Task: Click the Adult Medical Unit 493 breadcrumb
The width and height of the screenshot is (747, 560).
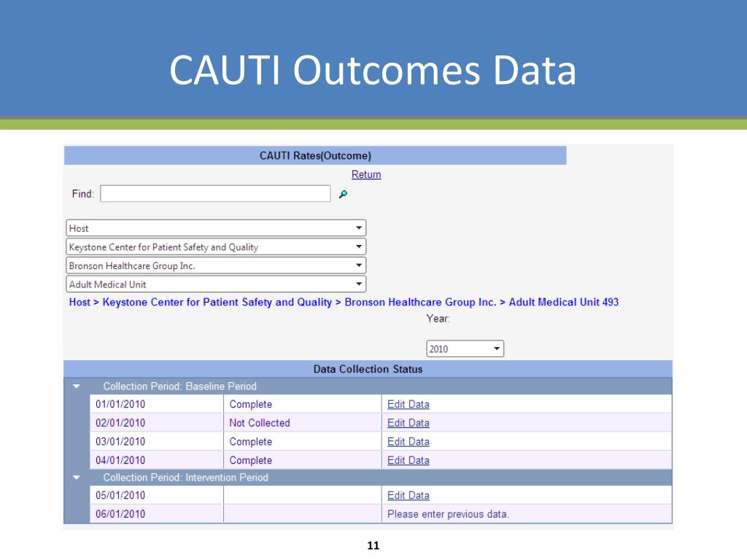Action: click(564, 302)
